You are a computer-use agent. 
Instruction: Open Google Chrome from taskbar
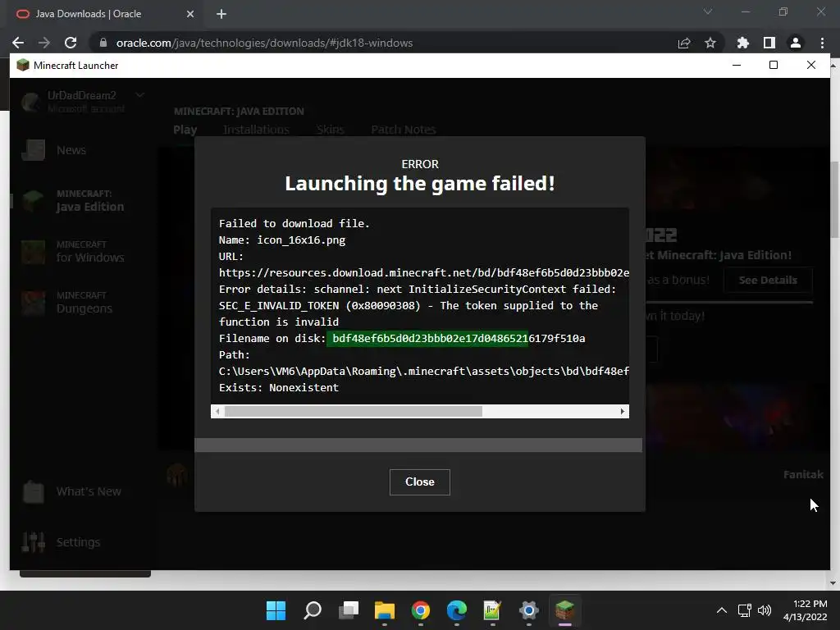(421, 610)
